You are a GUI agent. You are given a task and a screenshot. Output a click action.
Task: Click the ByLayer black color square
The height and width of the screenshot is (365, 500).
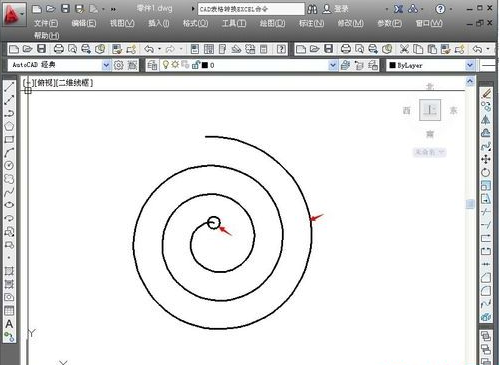click(x=392, y=65)
